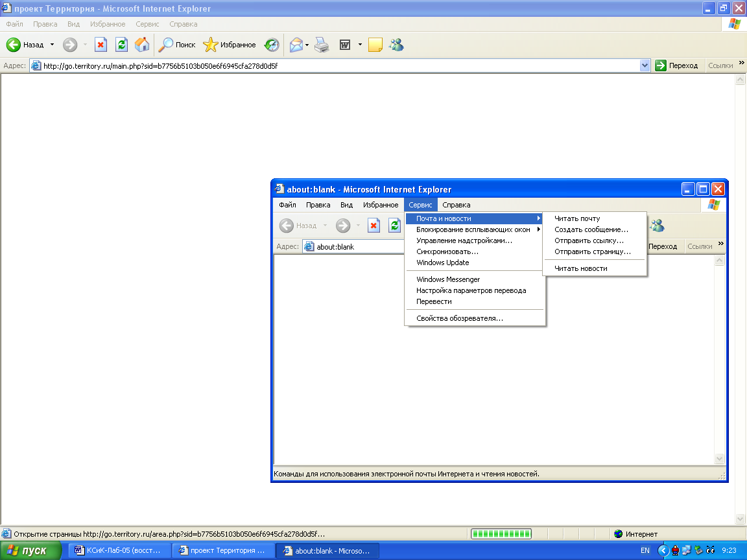The width and height of the screenshot is (747, 560).
Task: Select Блокирование всплывающих окон menu entry
Action: click(x=475, y=229)
